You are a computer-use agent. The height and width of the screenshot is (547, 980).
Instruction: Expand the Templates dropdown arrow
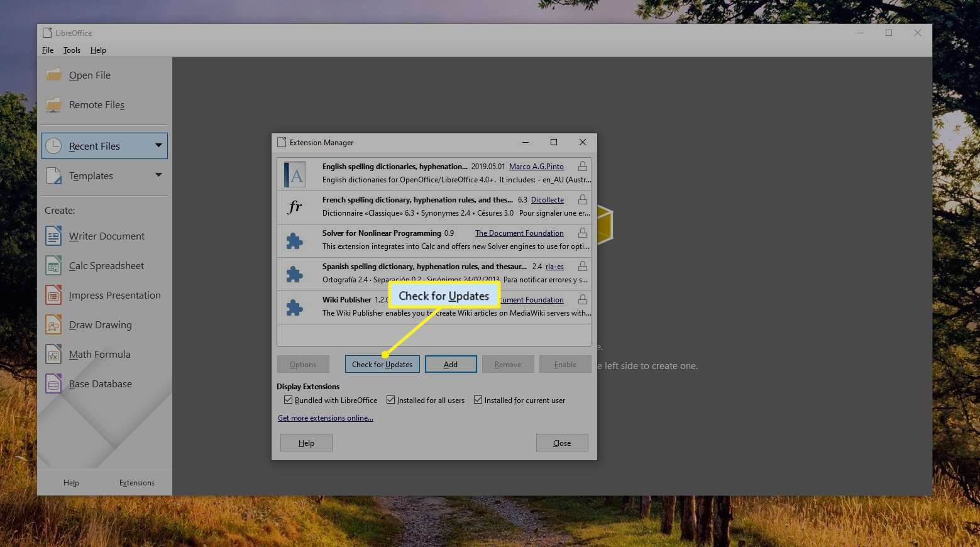(158, 175)
